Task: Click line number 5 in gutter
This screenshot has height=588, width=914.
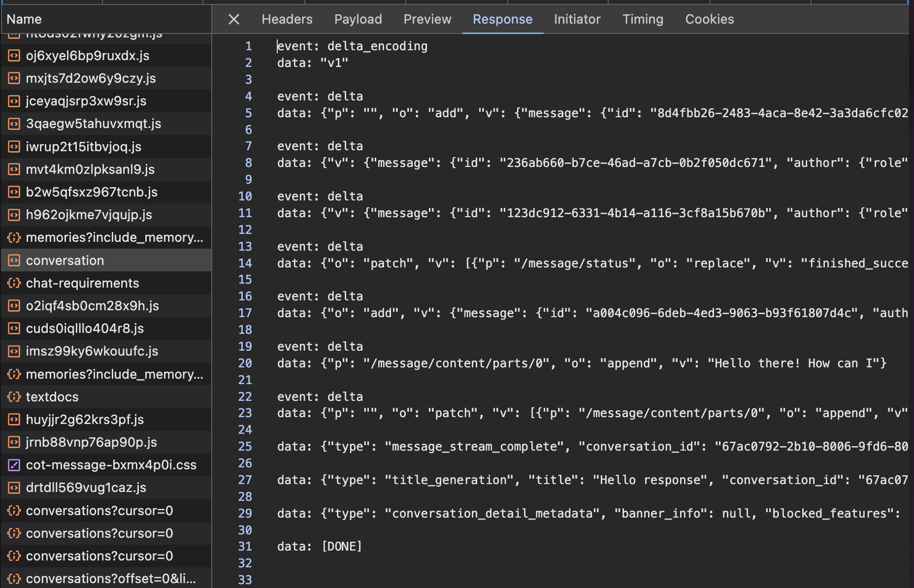Action: coord(249,113)
